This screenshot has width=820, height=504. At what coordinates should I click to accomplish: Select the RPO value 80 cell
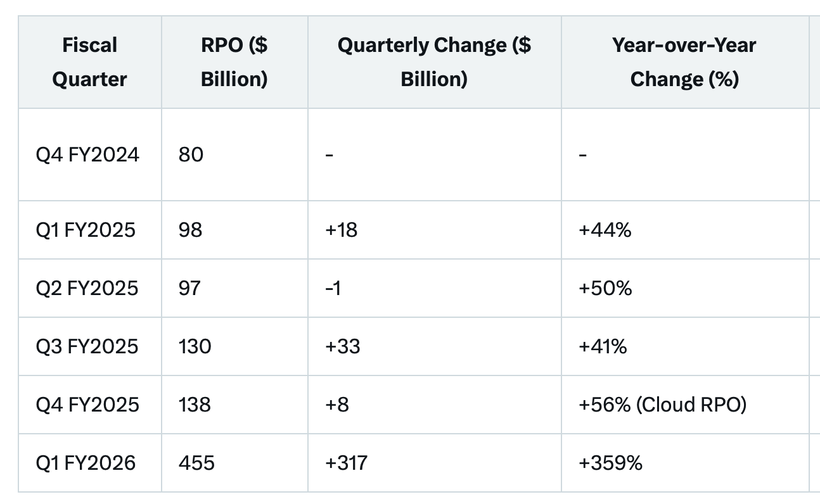click(191, 154)
